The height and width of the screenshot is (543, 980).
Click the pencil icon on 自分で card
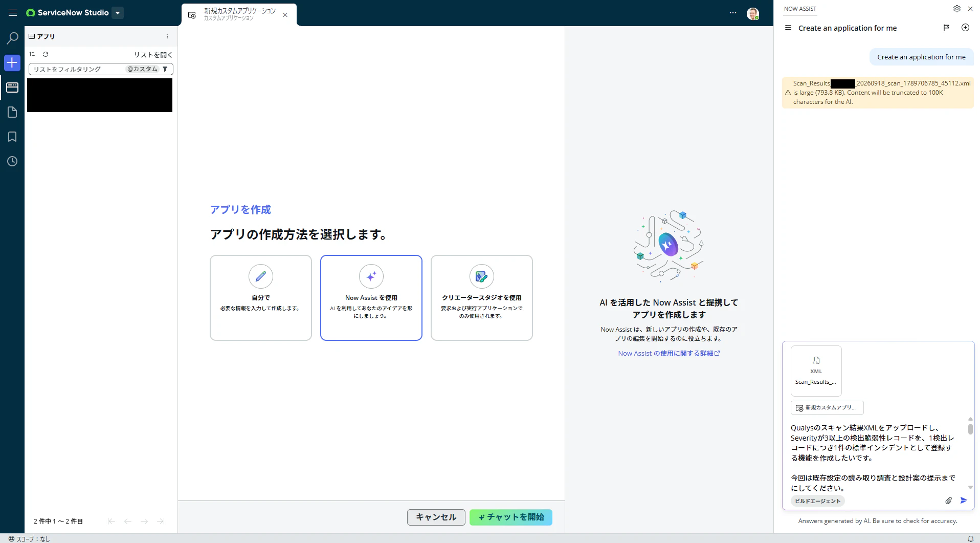coord(261,276)
